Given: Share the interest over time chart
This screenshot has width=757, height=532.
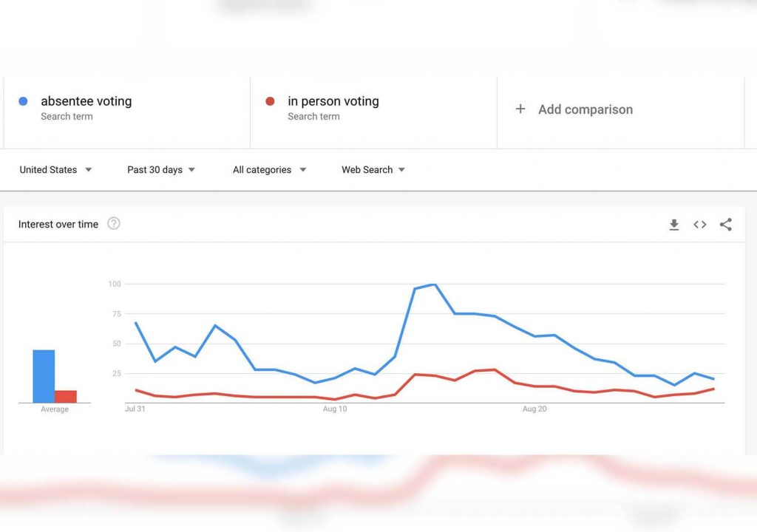Looking at the screenshot, I should tap(726, 225).
